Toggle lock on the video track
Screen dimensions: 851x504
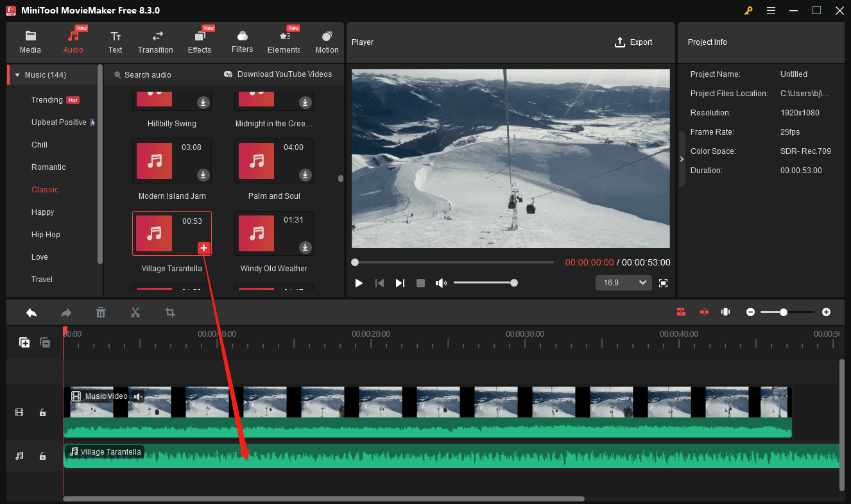(x=42, y=413)
